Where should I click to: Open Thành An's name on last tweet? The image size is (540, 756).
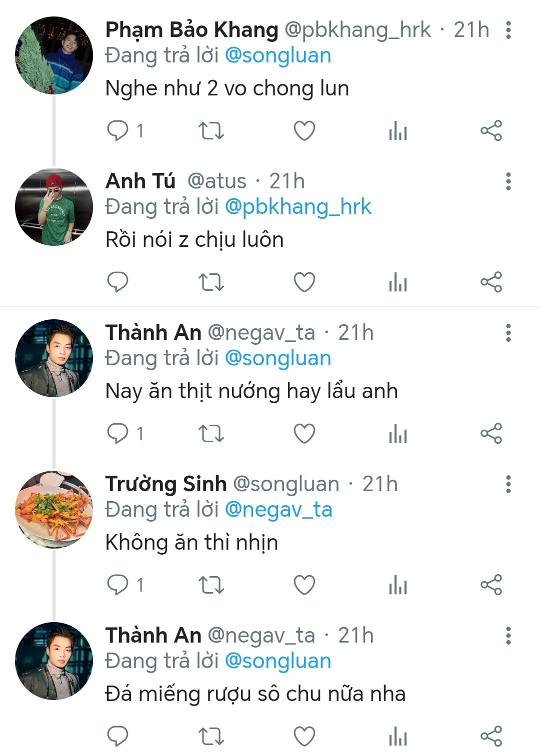153,635
